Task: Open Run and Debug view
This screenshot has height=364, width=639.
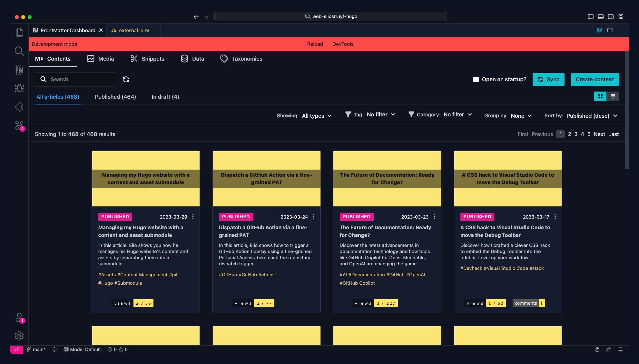Action: coord(19,88)
